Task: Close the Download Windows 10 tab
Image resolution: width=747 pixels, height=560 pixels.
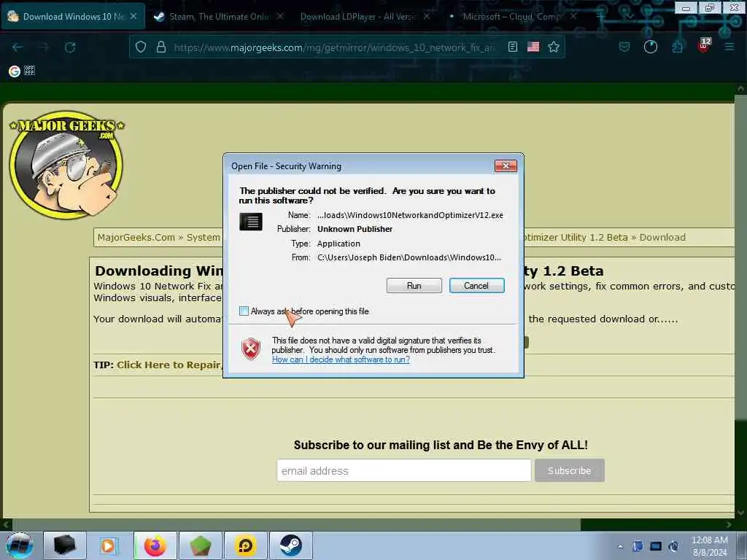Action: (x=134, y=16)
